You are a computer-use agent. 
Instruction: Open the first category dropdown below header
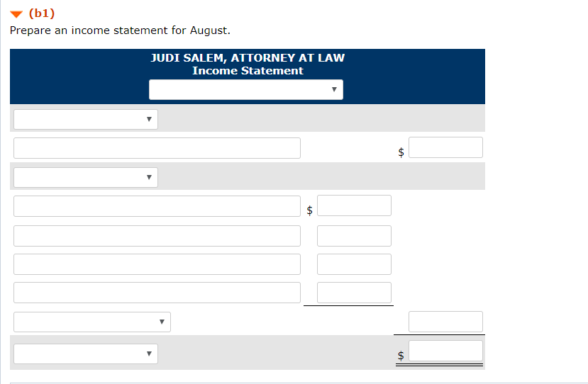click(x=86, y=119)
